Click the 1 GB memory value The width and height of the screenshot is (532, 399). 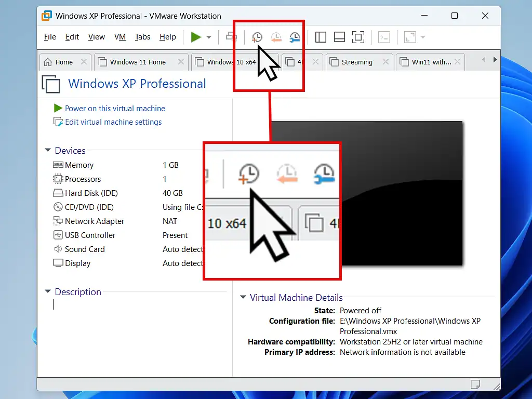click(x=170, y=165)
